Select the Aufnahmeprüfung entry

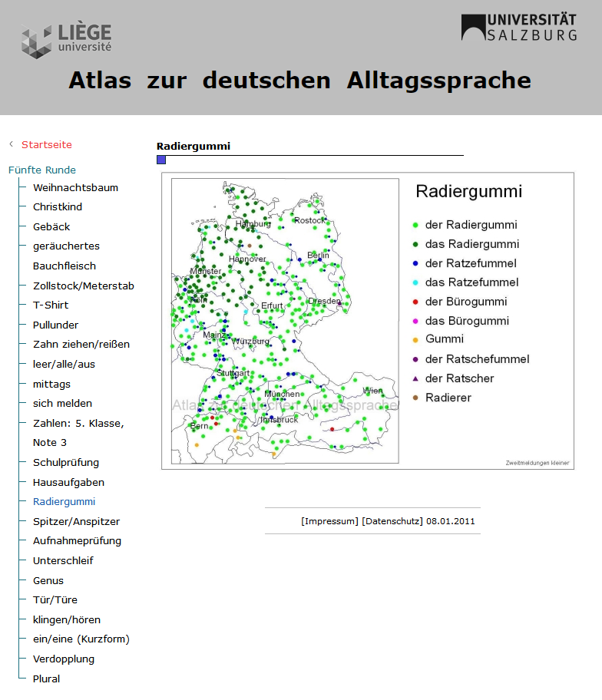click(x=78, y=540)
